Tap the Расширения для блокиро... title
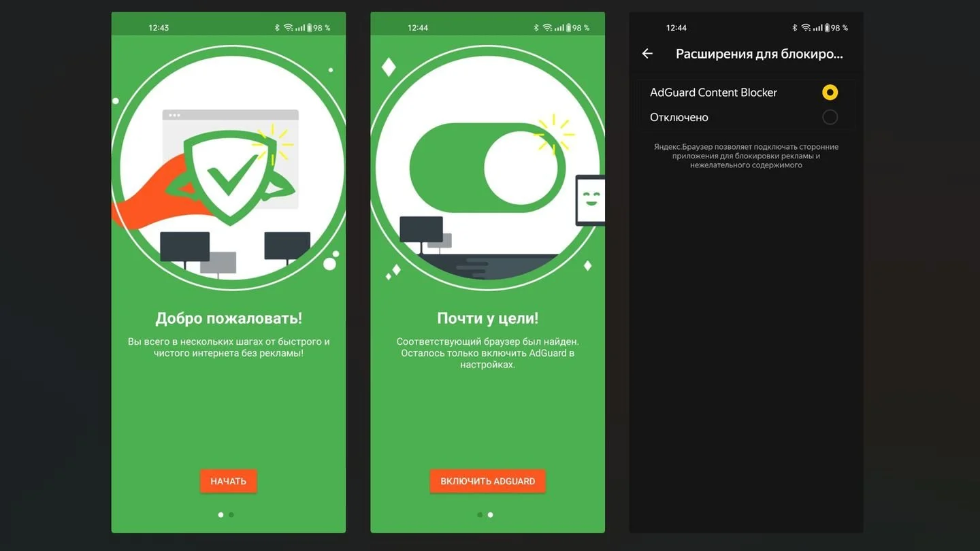 (x=759, y=54)
